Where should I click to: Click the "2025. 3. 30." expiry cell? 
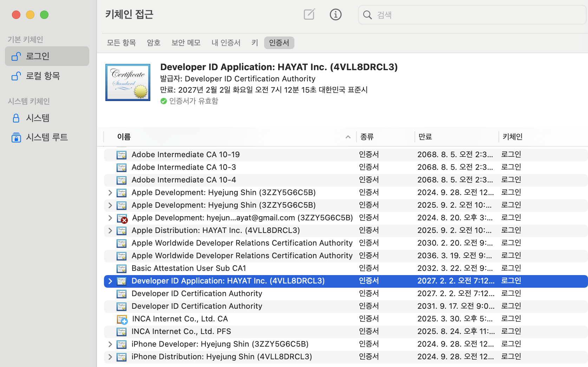[455, 319]
